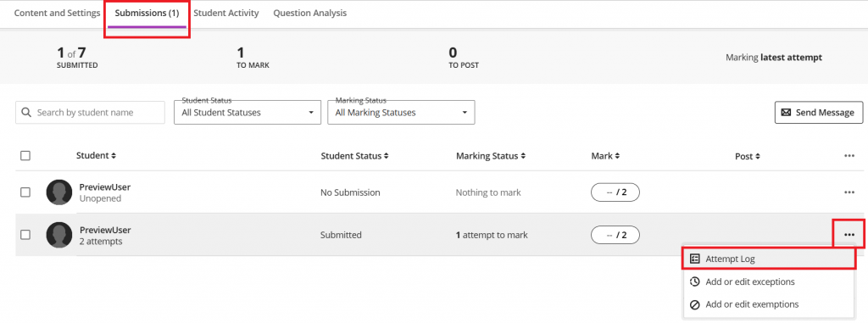Click the search magnifier icon

26,113
